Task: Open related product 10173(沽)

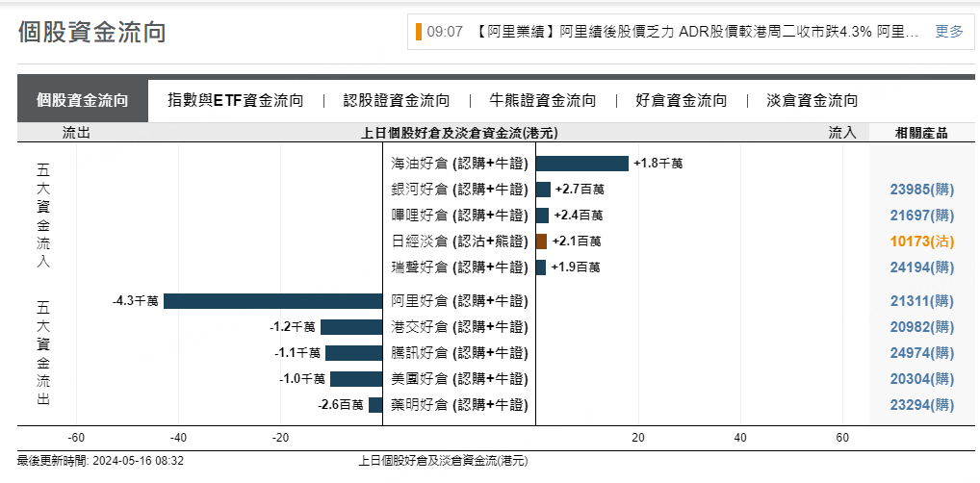Action: (922, 241)
